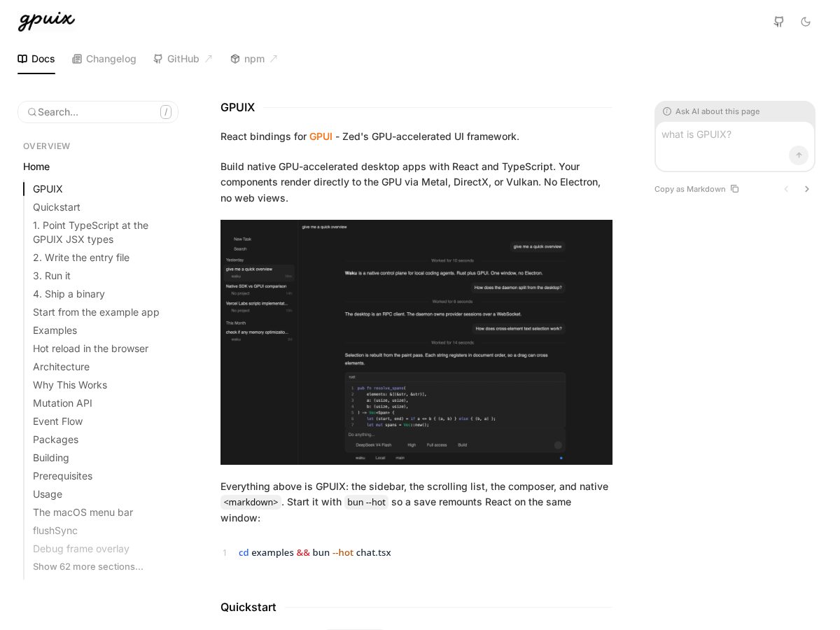Open the GitHub navigation link

pos(183,59)
